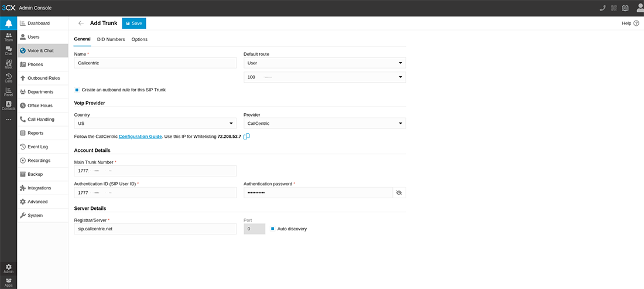Toggle the Auto discovery checkbox

pyautogui.click(x=273, y=229)
